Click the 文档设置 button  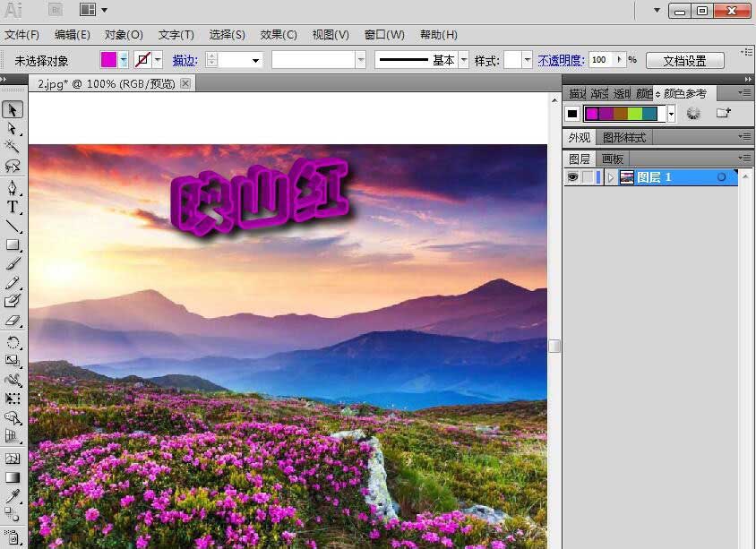(x=684, y=61)
